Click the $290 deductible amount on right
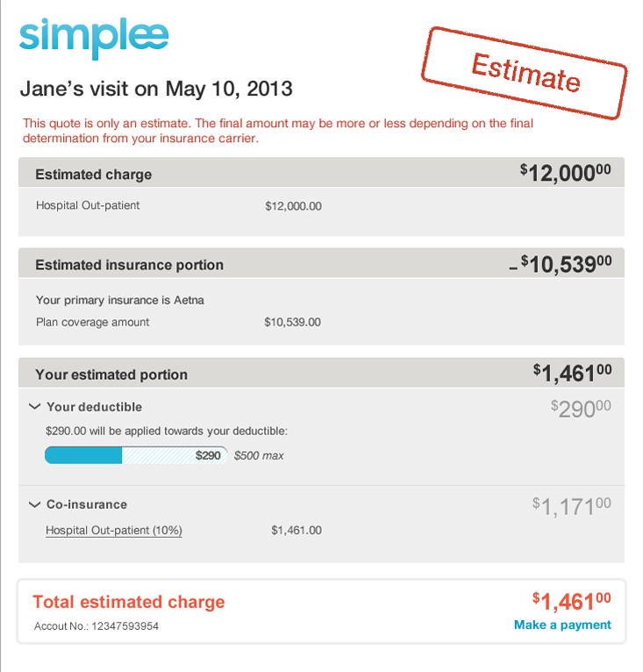 coord(580,408)
